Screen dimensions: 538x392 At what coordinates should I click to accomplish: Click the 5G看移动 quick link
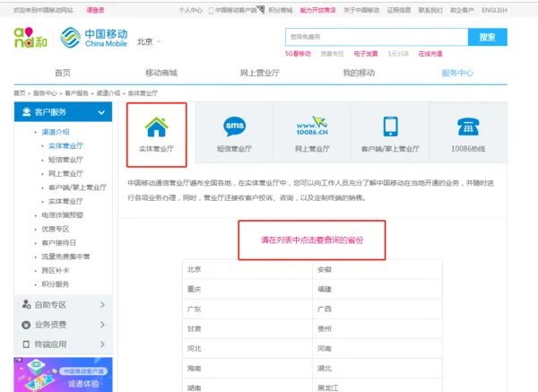tap(298, 54)
